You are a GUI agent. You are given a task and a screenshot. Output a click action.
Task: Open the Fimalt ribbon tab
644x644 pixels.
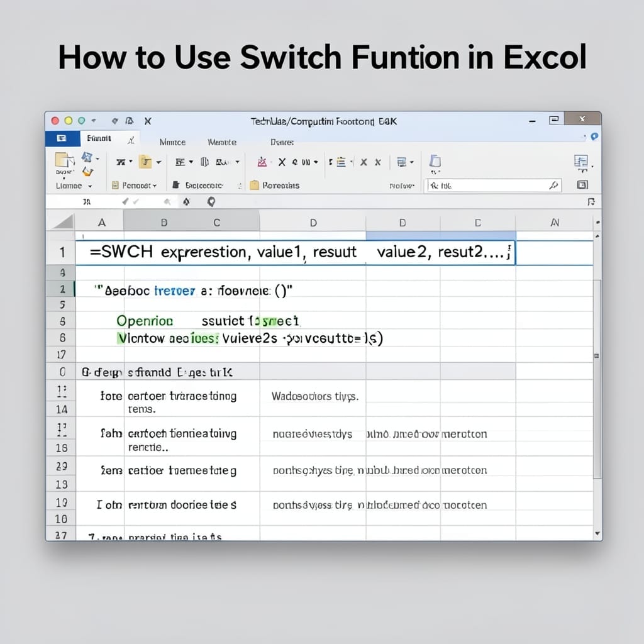pos(99,138)
